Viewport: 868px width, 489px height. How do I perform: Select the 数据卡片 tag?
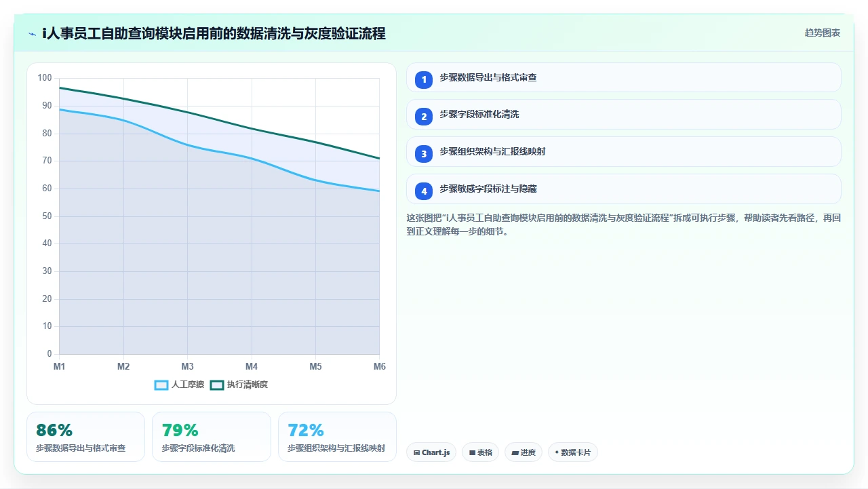573,452
